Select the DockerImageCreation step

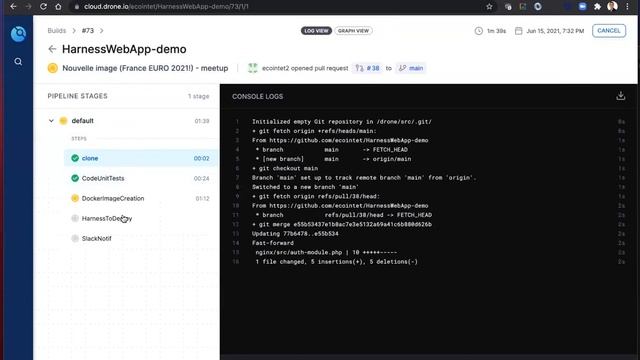(141, 198)
